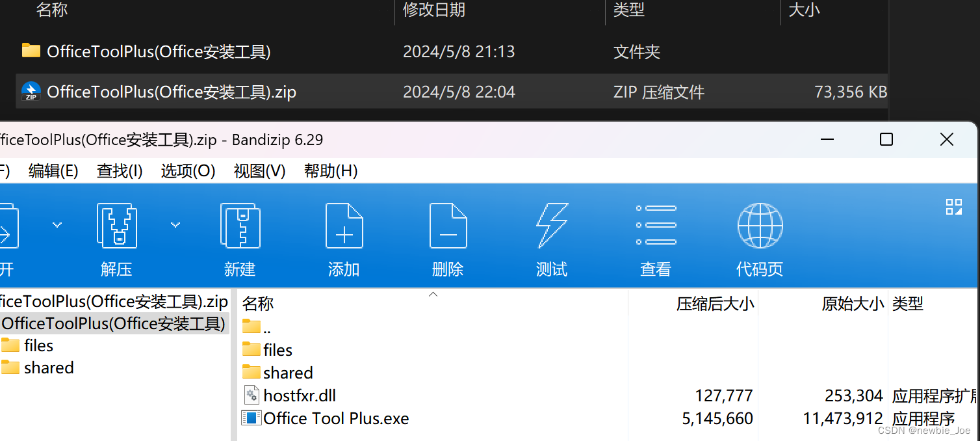
Task: Open the 查找(I) menu
Action: 120,171
